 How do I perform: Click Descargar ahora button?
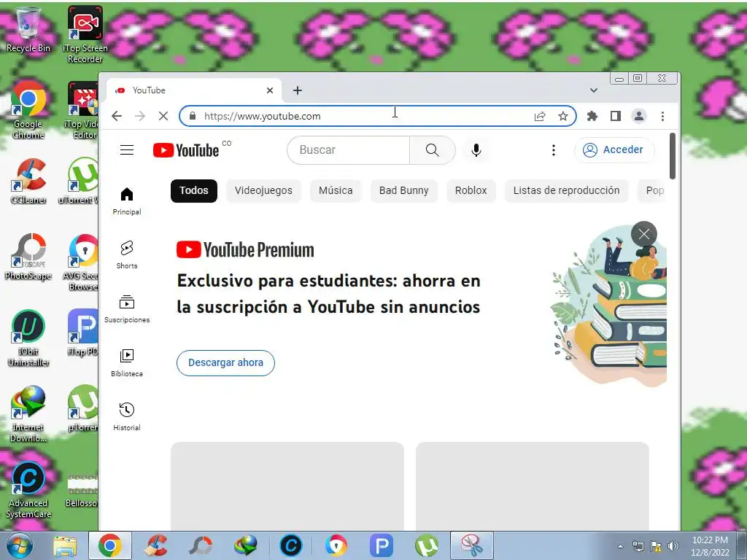click(x=225, y=363)
